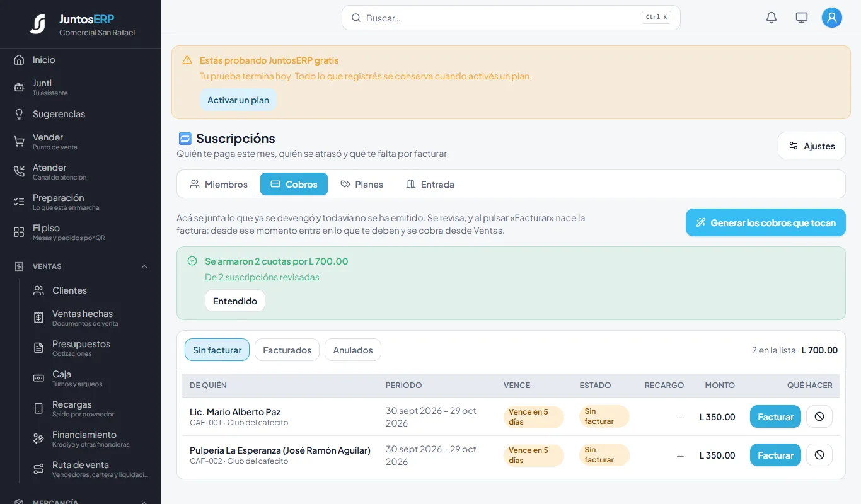Viewport: 861px width, 504px height.
Task: Open Atender canal de atención
Action: pos(81,171)
